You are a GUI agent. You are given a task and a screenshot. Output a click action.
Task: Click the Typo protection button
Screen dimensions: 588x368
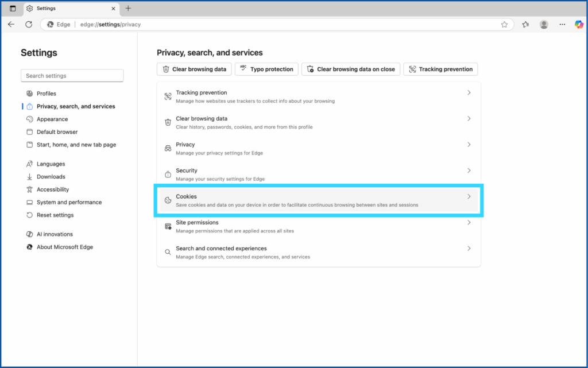[x=266, y=69]
